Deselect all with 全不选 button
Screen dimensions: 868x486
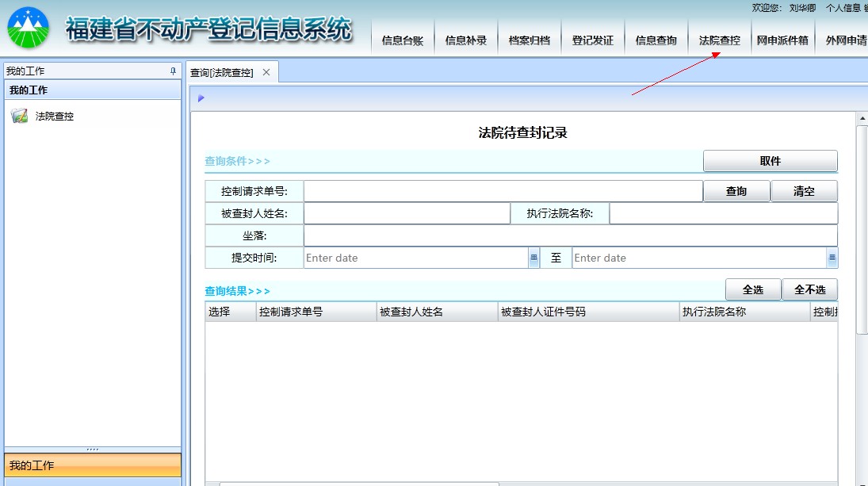[809, 290]
